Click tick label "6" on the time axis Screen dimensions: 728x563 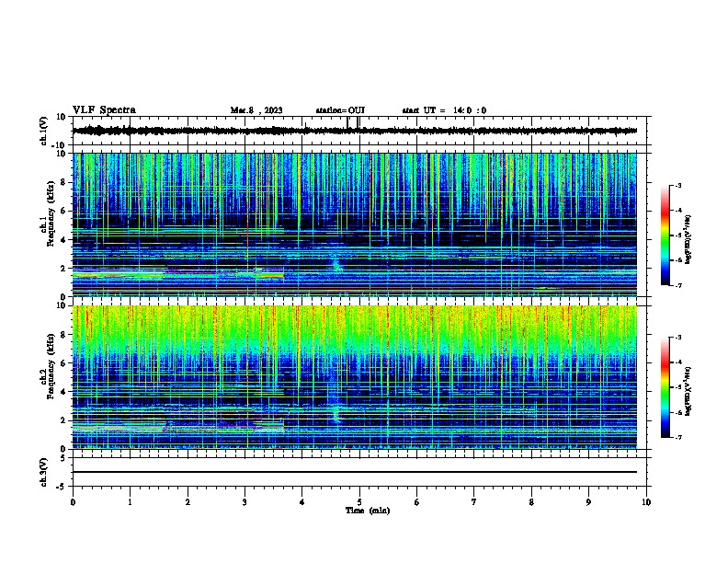(x=417, y=502)
